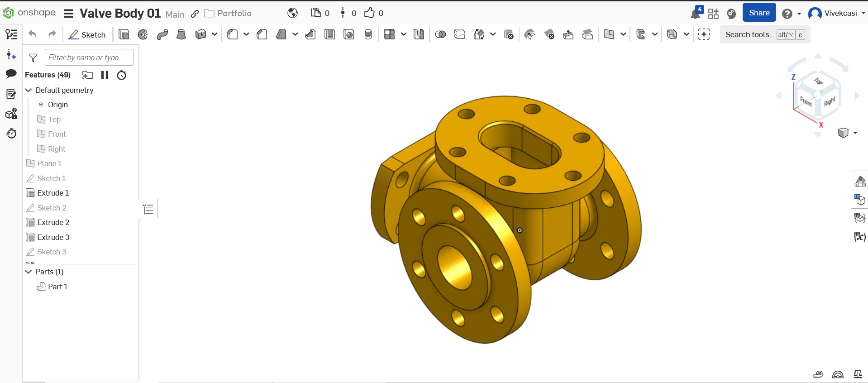The height and width of the screenshot is (383, 868).
Task: Toggle the feature list panel handle
Action: click(x=148, y=209)
